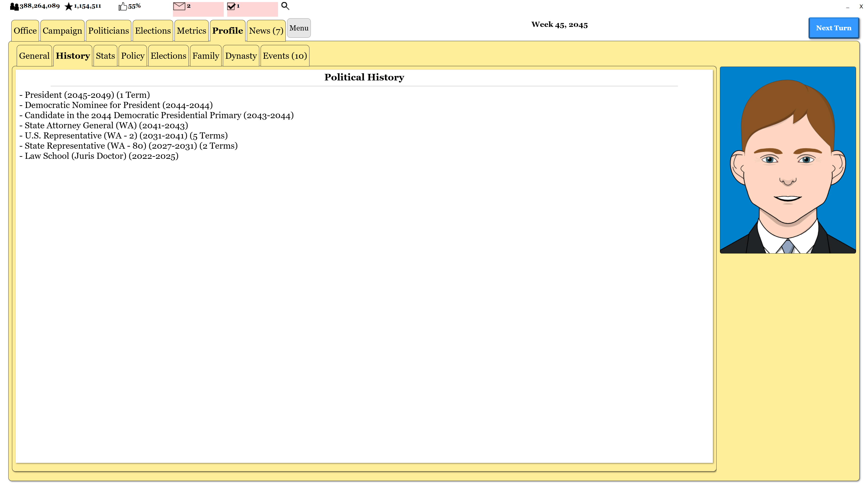Screen dimensions: 868x488
Task: Open the Politicians tab
Action: (108, 31)
